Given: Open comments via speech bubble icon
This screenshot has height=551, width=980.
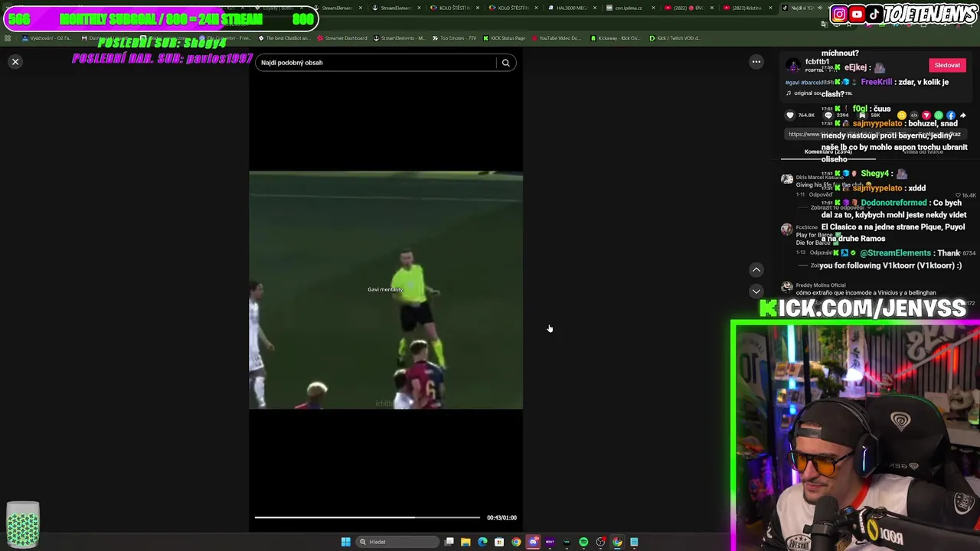Looking at the screenshot, I should [x=828, y=116].
